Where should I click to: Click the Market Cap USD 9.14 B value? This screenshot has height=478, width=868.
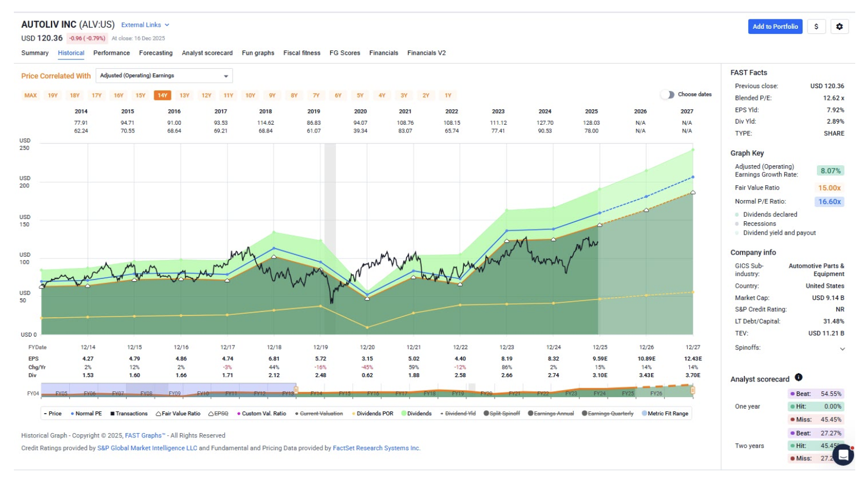click(x=828, y=298)
